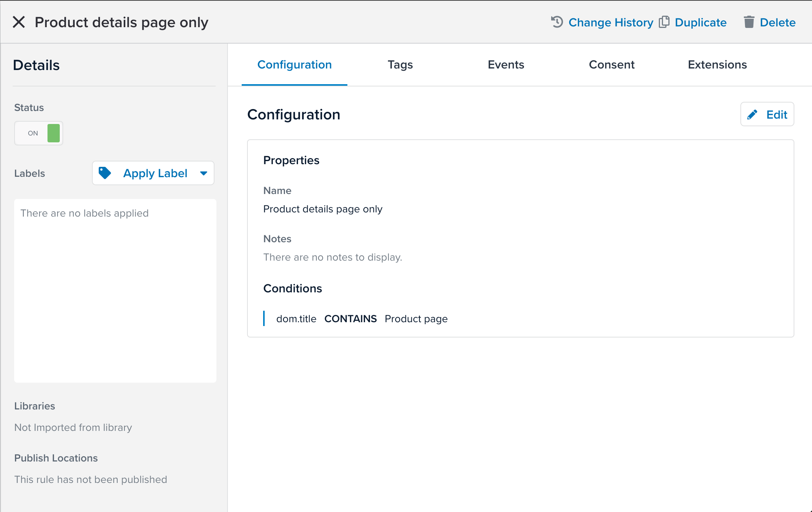This screenshot has width=812, height=512.
Task: Click the pencil icon on Edit button
Action: [752, 114]
